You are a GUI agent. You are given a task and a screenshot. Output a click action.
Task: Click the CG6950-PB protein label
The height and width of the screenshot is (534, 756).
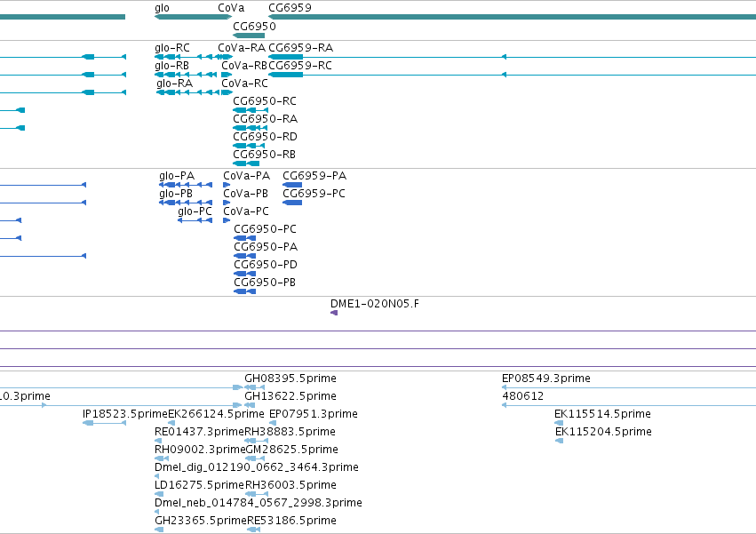click(265, 283)
